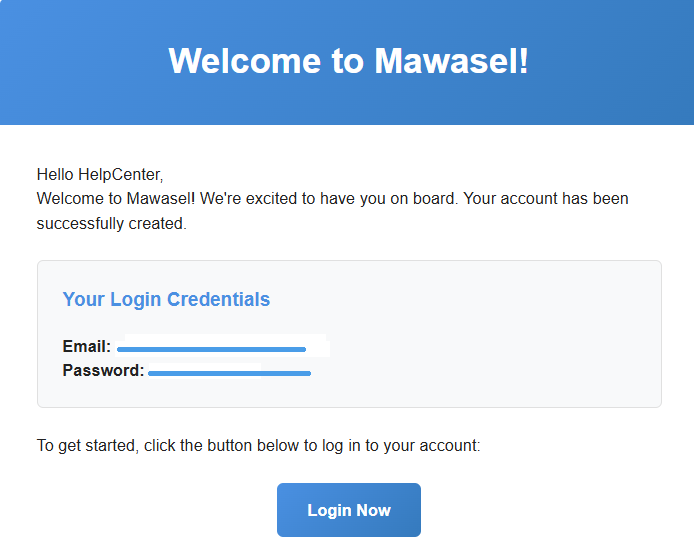Click the word Mawasel in body paragraph
Screen dimensions: 694x541
tap(159, 198)
